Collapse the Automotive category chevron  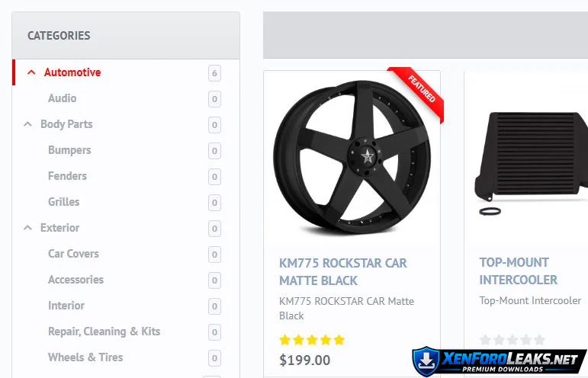coord(31,73)
